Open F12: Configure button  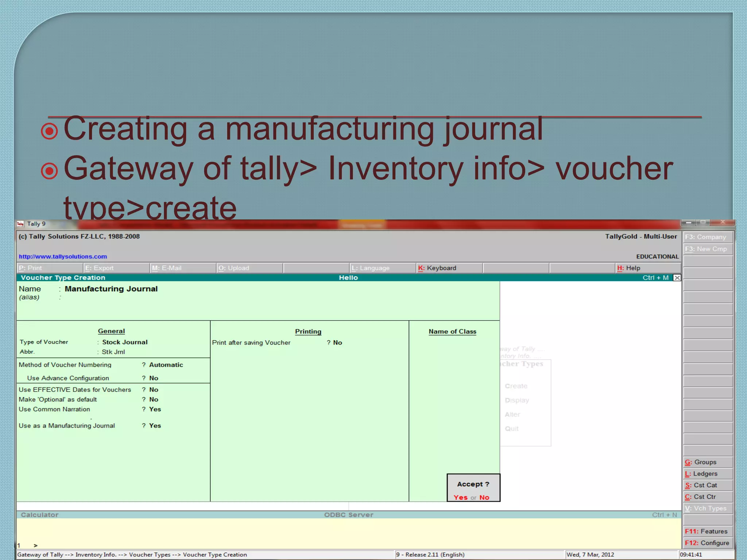(x=708, y=543)
